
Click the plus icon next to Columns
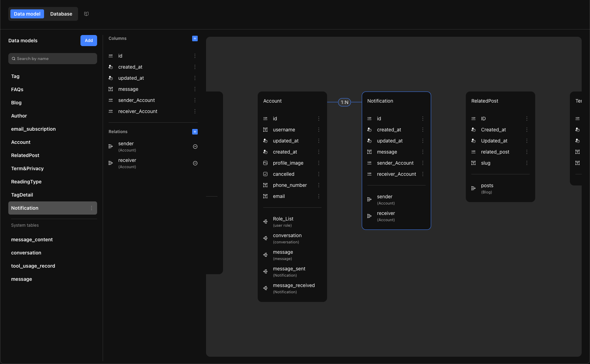pos(195,38)
